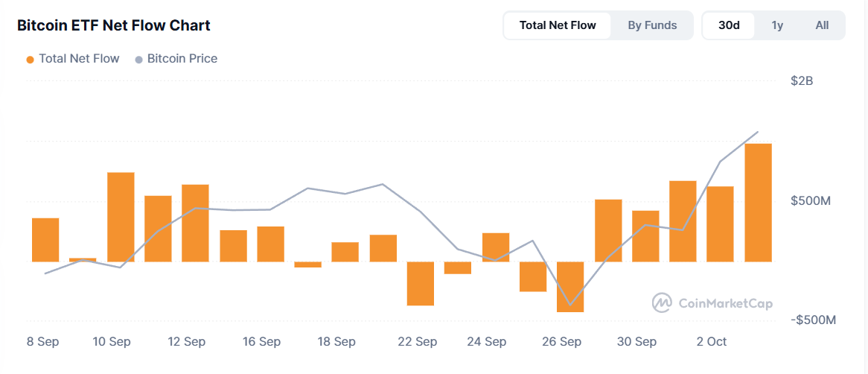The image size is (868, 374).
Task: Select the 1y time range
Action: point(777,25)
